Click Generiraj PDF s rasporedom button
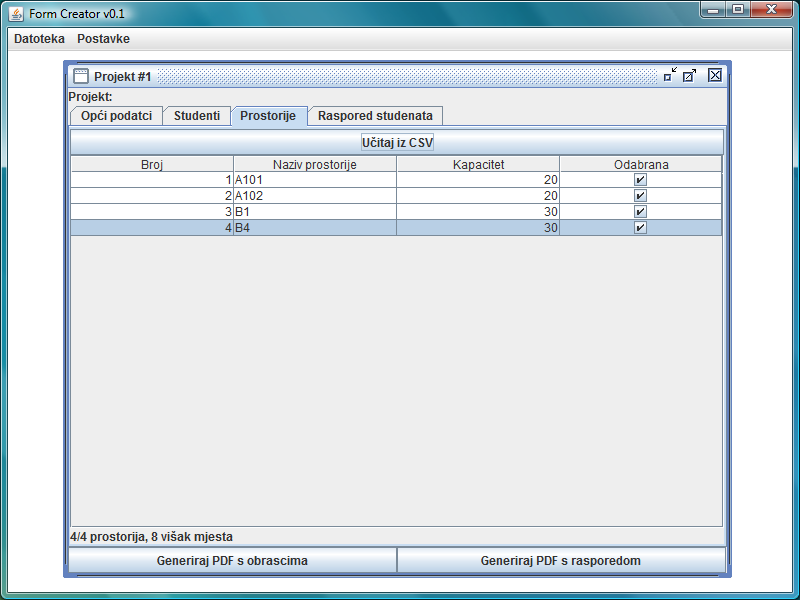 pyautogui.click(x=560, y=561)
